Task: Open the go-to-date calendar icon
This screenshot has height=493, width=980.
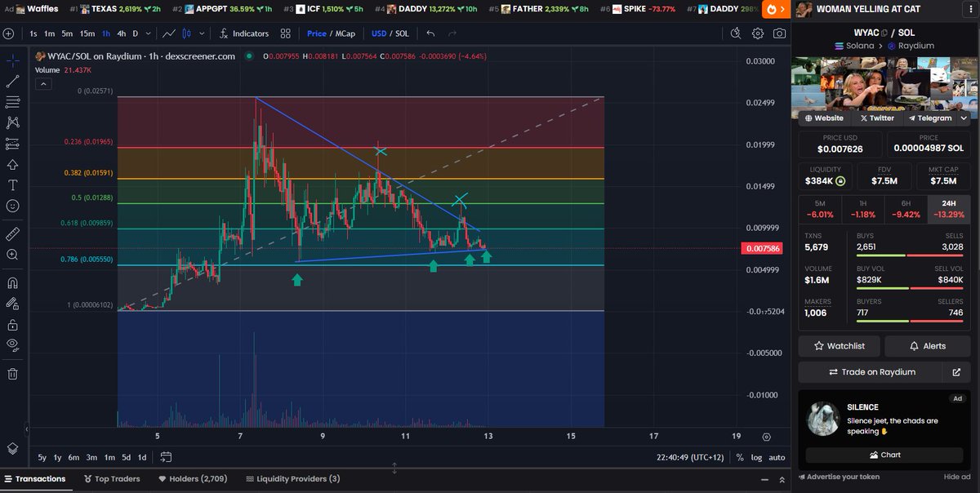Action: click(x=166, y=457)
